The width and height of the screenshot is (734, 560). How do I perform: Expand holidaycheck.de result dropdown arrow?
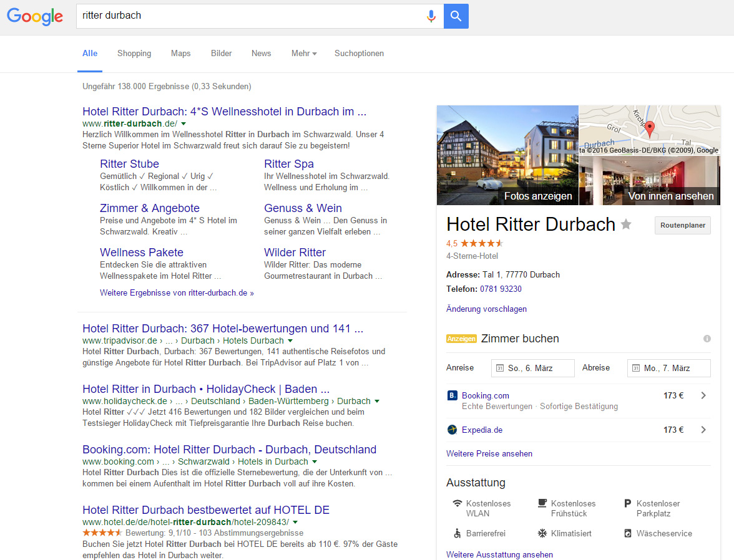pos(377,402)
